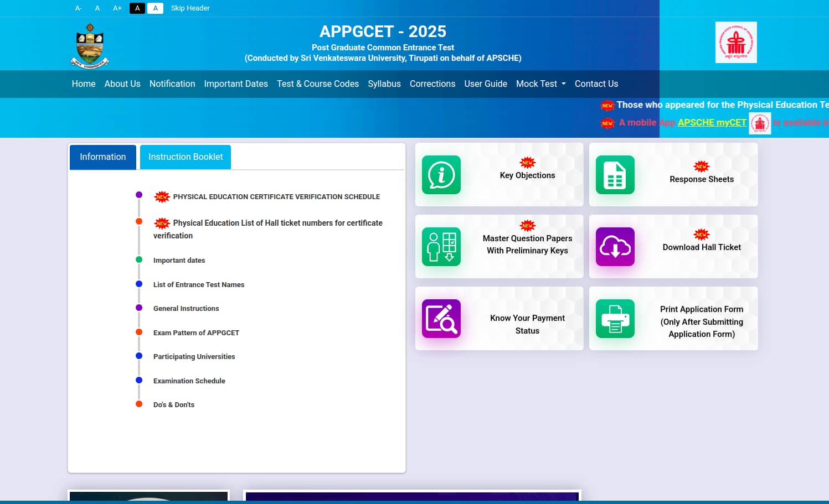Screen dimensions: 829x504
Task: Open the Examination Schedule link
Action: pos(189,381)
